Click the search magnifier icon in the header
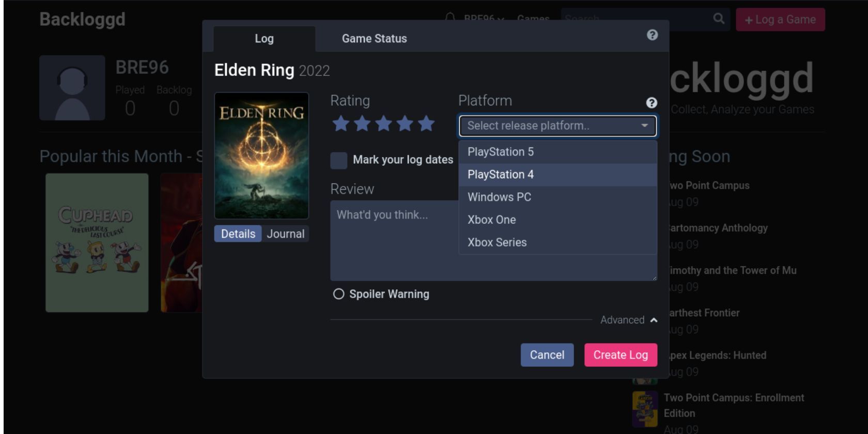 click(x=719, y=19)
